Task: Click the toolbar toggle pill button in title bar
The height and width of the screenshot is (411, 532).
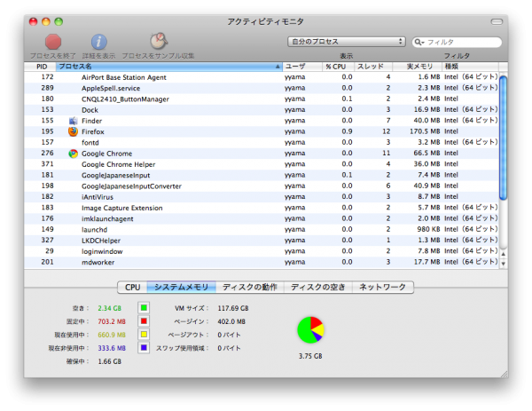Action: click(497, 21)
